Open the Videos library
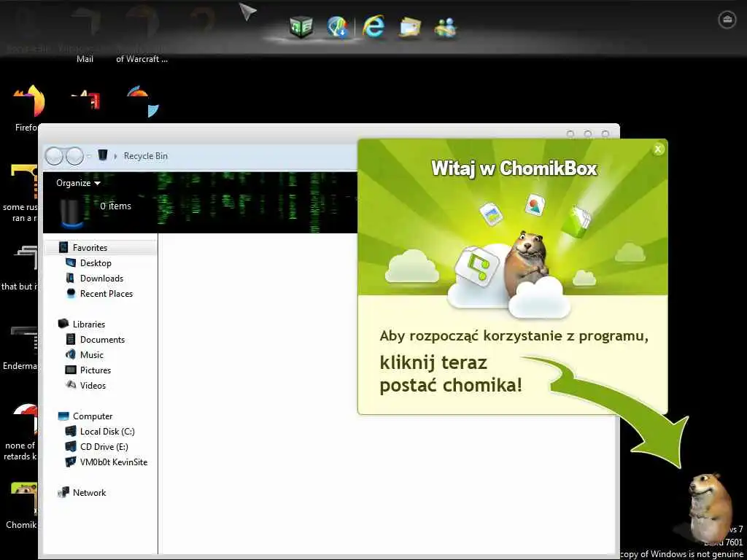 [93, 385]
